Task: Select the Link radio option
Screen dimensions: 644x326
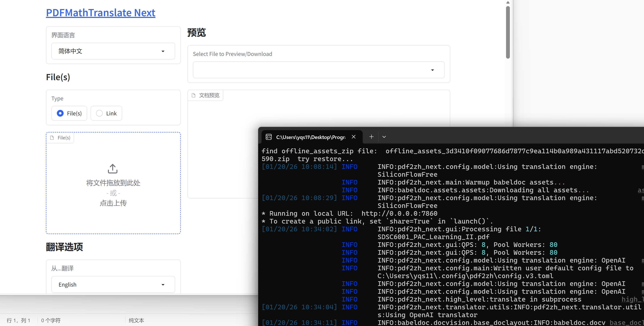Action: 99,113
